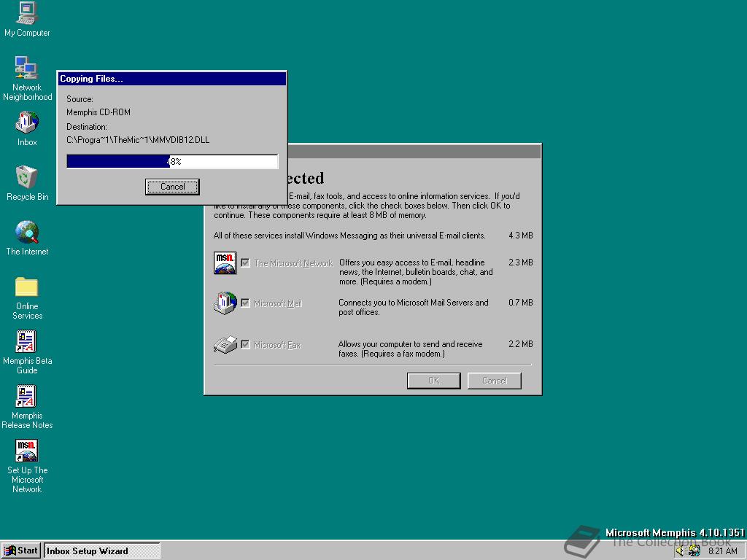The height and width of the screenshot is (560, 747).
Task: Click the 48% copy progress bar
Action: click(172, 161)
